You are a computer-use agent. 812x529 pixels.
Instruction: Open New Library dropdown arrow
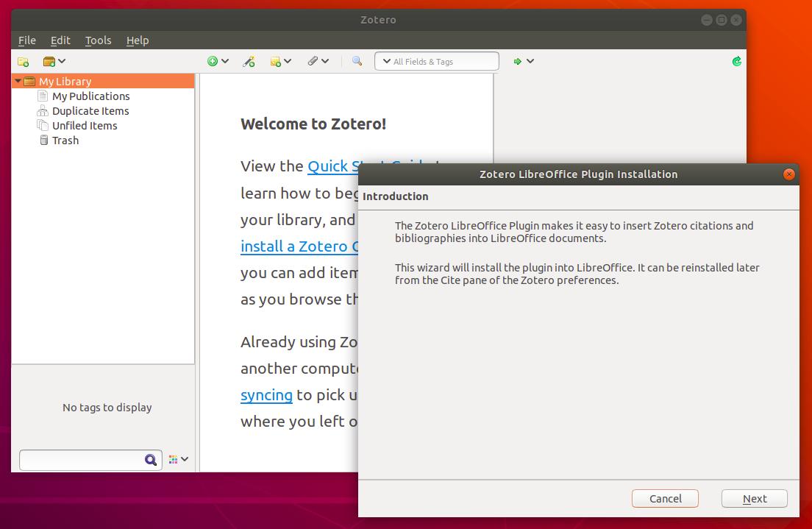(62, 61)
